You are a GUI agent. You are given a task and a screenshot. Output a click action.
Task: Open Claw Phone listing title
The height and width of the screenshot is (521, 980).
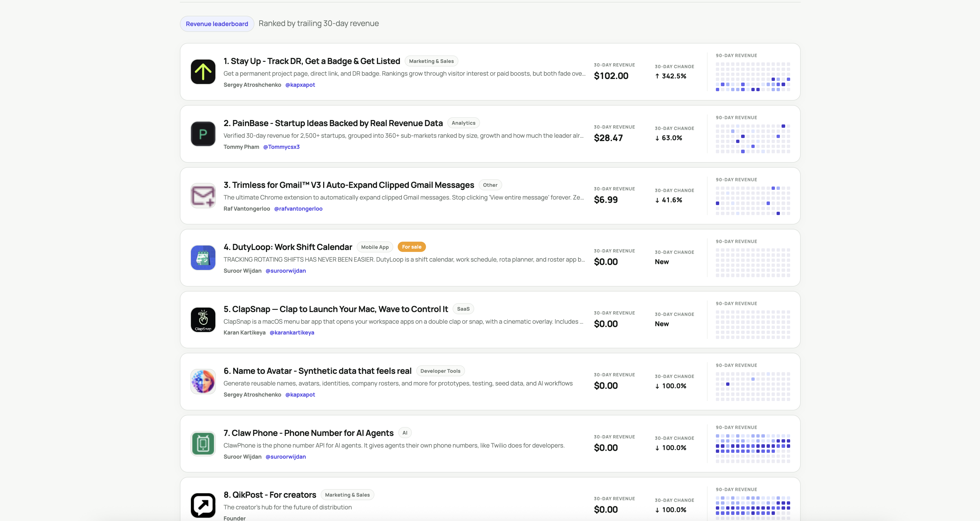[308, 433]
